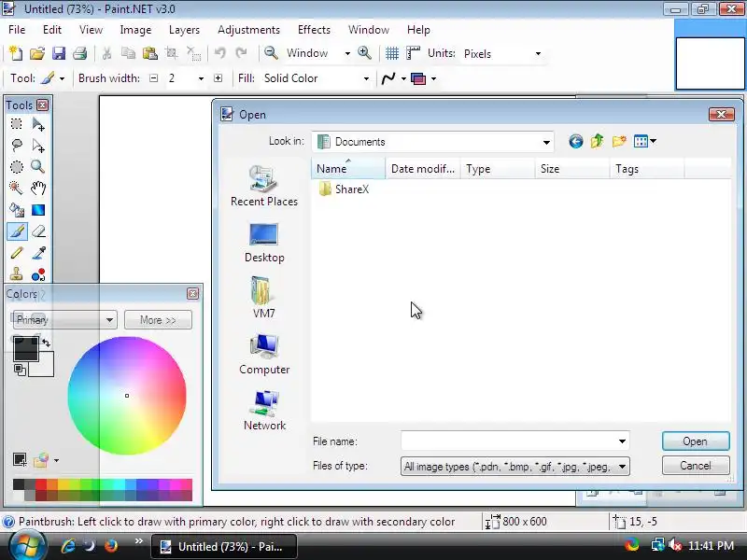
Task: Swap primary and secondary colors arrow
Action: 46,342
